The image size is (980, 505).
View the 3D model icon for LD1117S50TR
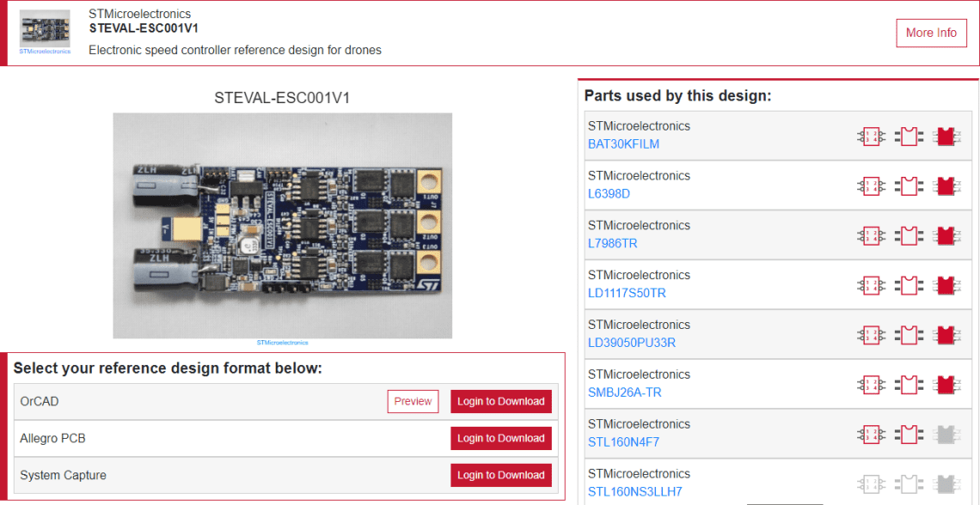947,284
